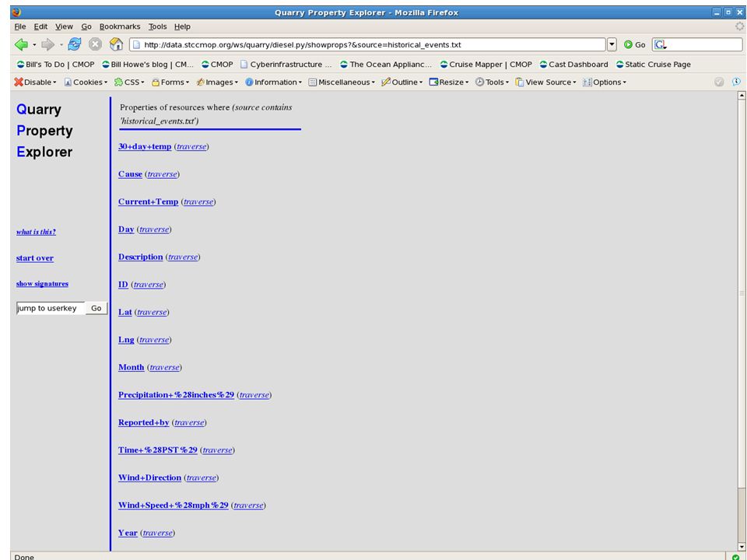The width and height of the screenshot is (747, 560).
Task: Open the Description property link
Action: 141,257
